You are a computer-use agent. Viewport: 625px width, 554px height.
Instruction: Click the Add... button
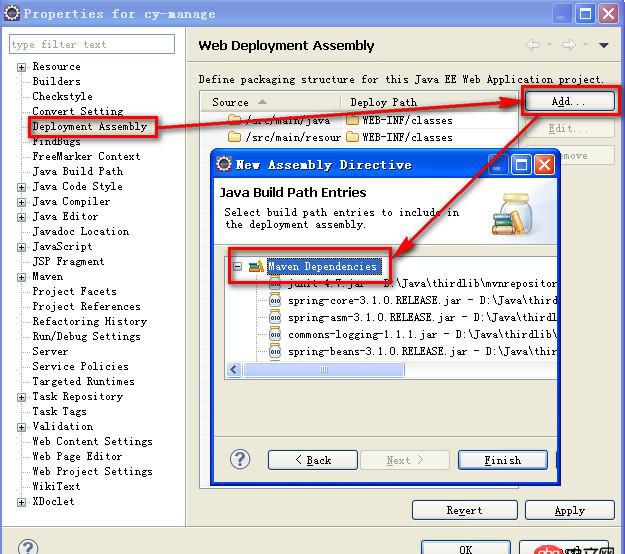(x=570, y=101)
